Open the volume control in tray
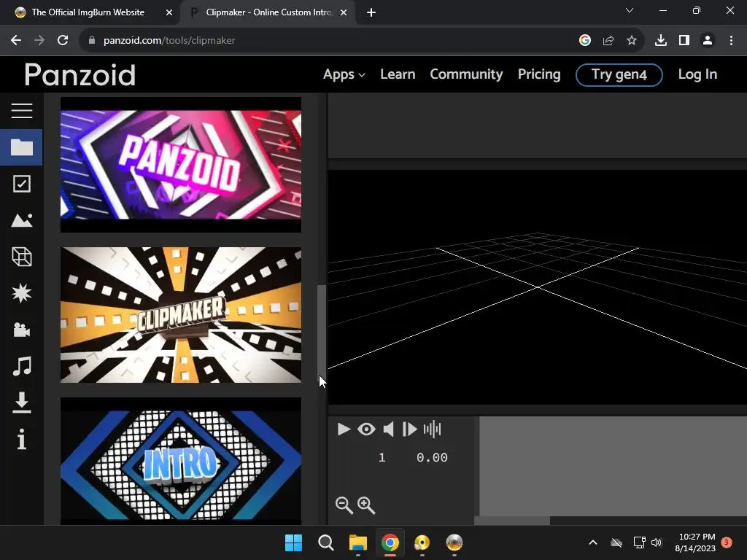Screen dimensions: 747x560 [x=657, y=542]
